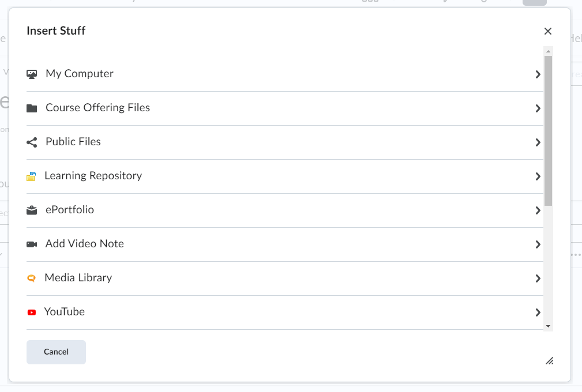Viewport: 582px width, 392px height.
Task: Expand the YouTube row chevron
Action: [x=538, y=312]
